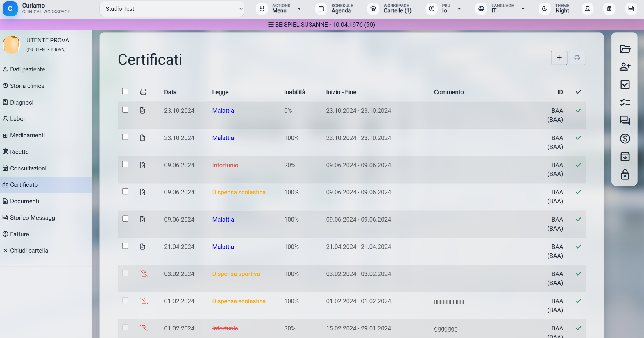Click the Curiamo logo icon

point(10,9)
